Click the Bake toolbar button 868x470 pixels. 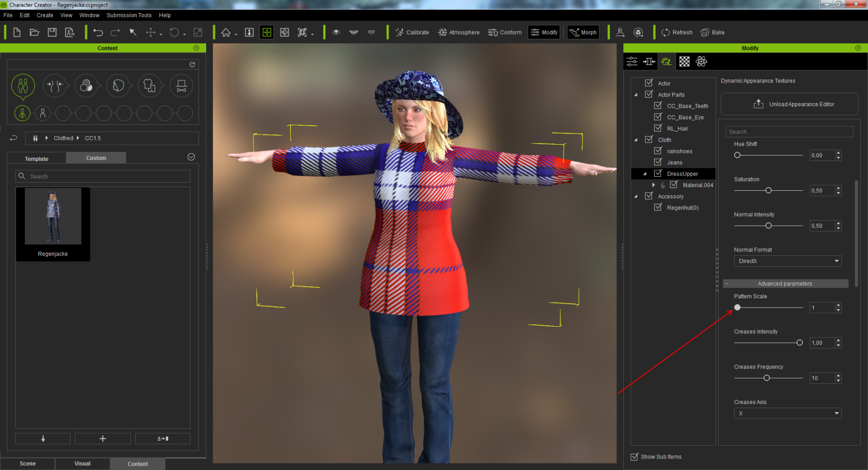coord(712,33)
